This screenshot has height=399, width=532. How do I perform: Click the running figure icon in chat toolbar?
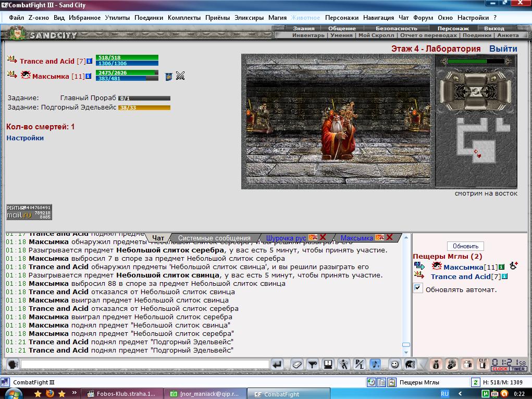point(344,365)
